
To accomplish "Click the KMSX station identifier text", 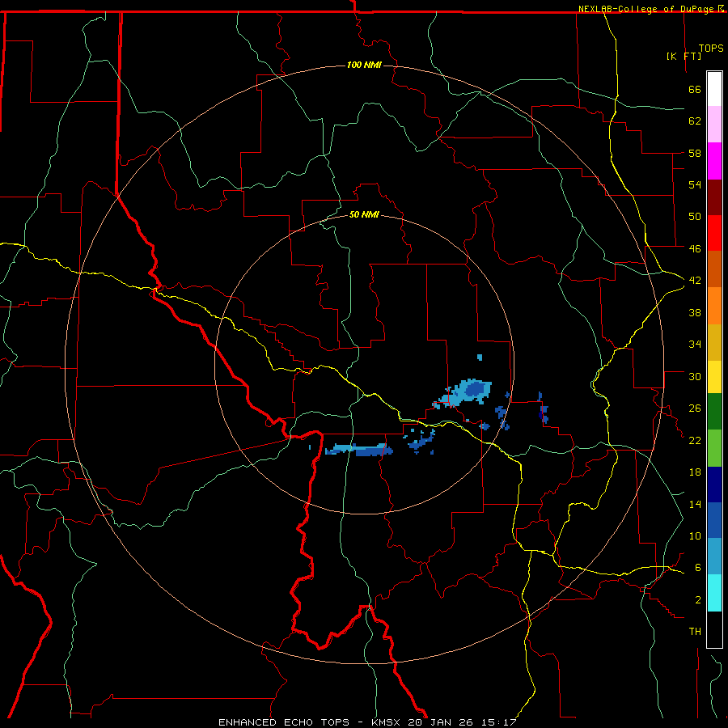I will (385, 722).
